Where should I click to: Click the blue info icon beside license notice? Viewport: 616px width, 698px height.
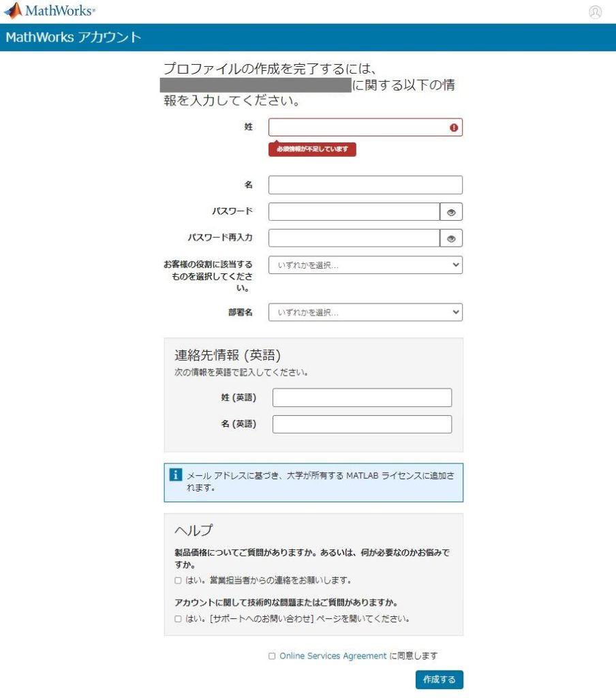tap(176, 475)
